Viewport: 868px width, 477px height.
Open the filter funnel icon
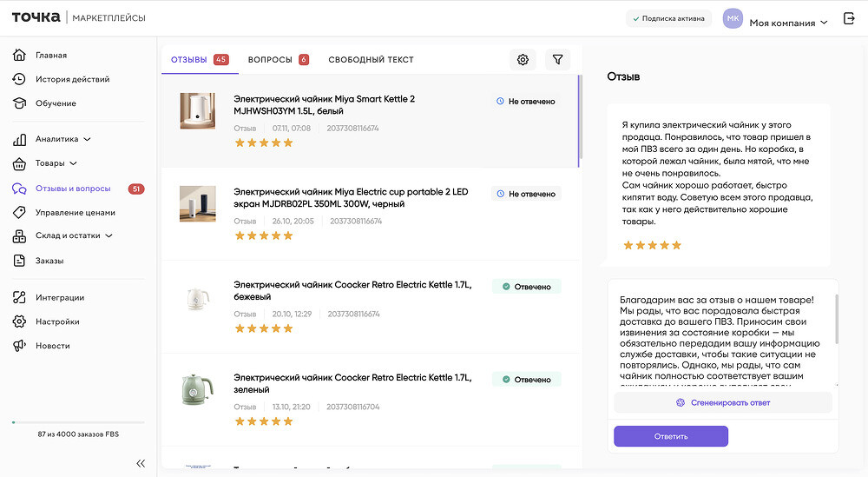(x=558, y=60)
